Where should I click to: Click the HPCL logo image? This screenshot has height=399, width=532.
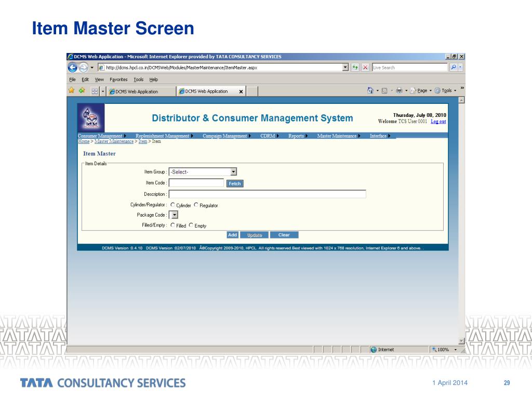pos(91,118)
